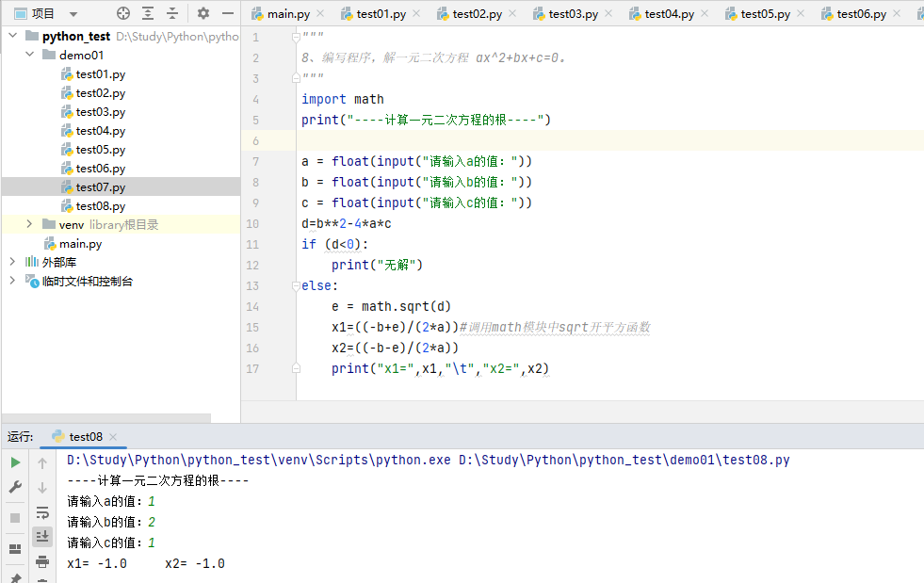Click the fold end marker at line 17
The height and width of the screenshot is (583, 924).
296,368
